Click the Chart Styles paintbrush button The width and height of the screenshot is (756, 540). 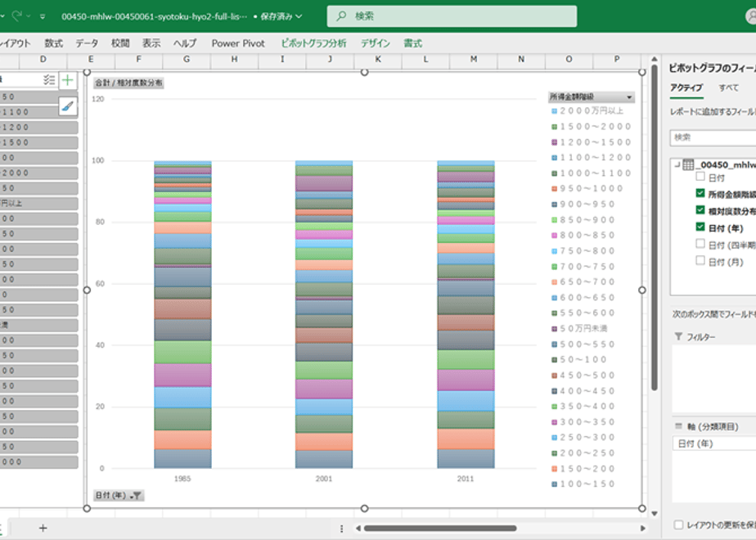click(x=68, y=106)
